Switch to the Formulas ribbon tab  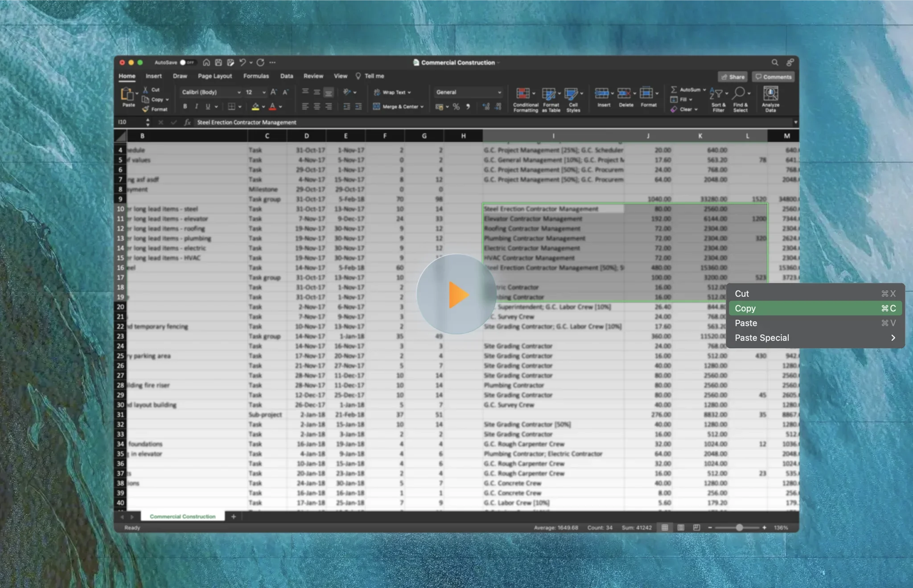(x=255, y=76)
